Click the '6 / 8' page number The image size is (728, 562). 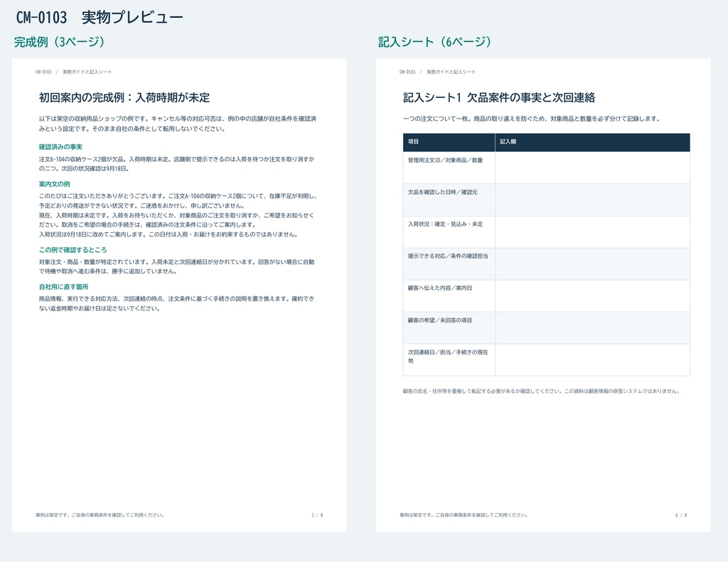pyautogui.click(x=681, y=515)
